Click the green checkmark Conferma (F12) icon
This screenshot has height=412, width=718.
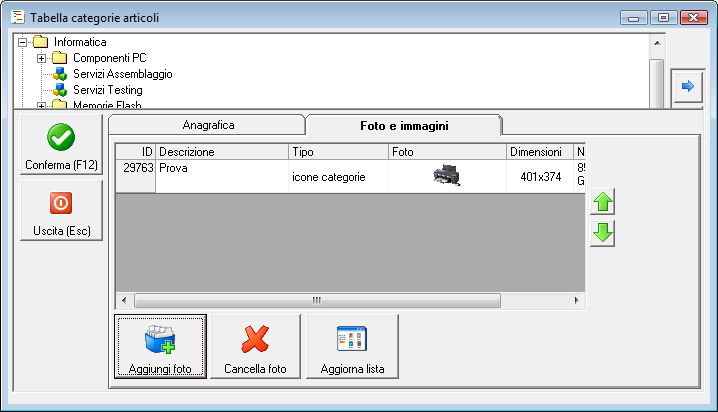click(x=61, y=137)
